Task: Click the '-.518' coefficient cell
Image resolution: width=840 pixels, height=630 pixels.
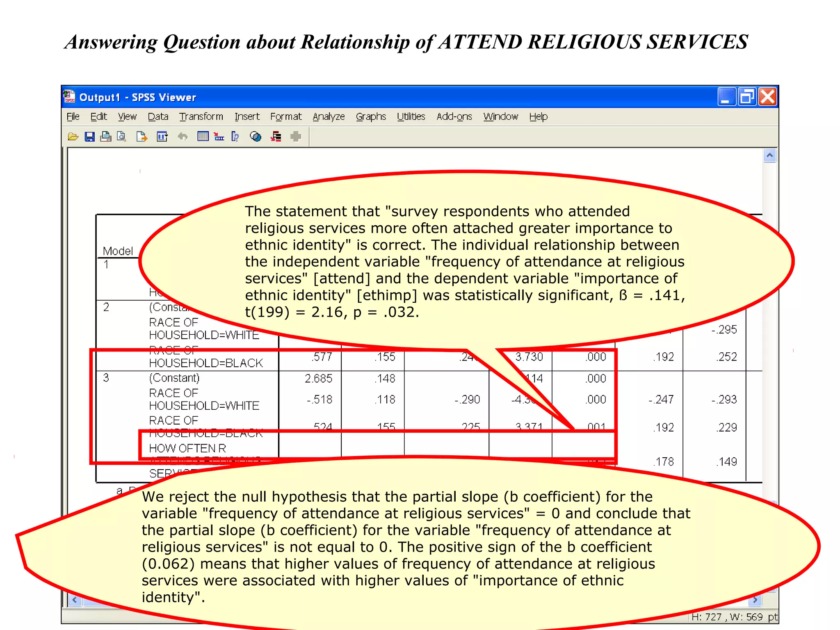Action: click(x=320, y=399)
